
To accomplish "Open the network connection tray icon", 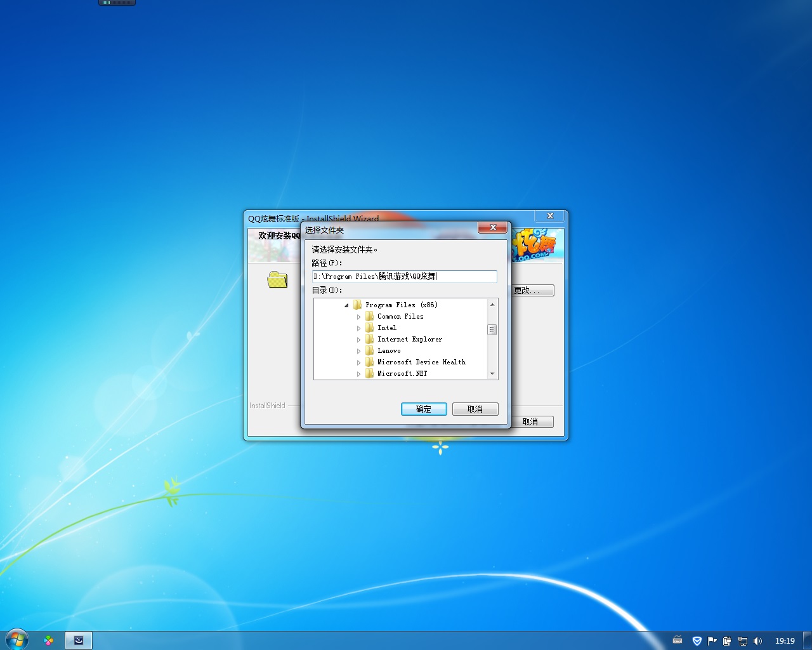I will click(742, 640).
